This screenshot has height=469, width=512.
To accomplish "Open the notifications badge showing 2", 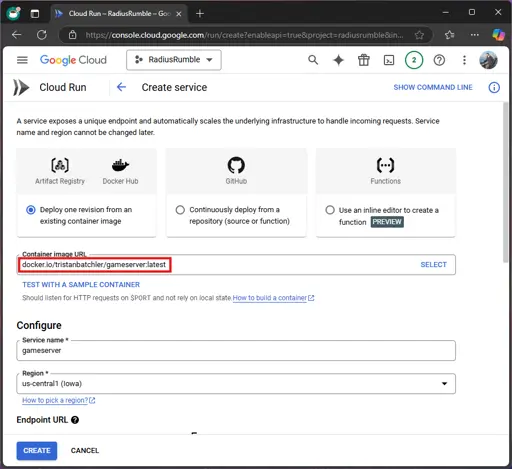I will pyautogui.click(x=414, y=60).
